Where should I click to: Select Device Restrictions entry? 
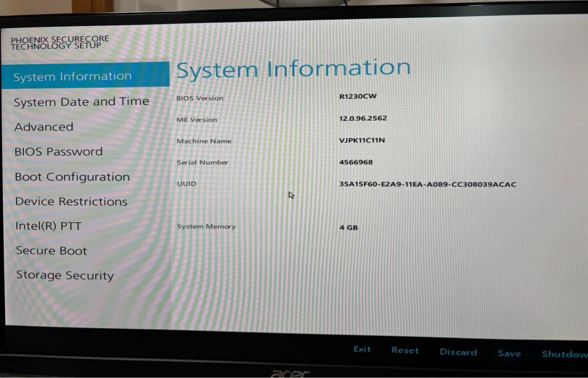[71, 202]
